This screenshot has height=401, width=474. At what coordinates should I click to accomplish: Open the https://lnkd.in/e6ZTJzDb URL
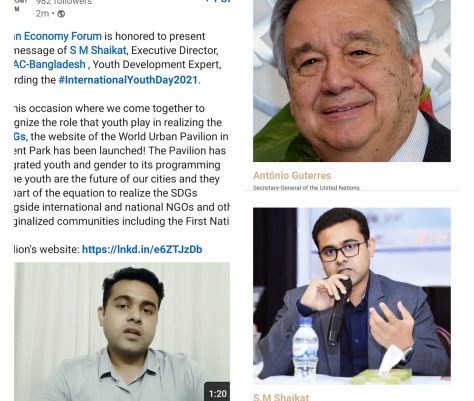point(142,249)
